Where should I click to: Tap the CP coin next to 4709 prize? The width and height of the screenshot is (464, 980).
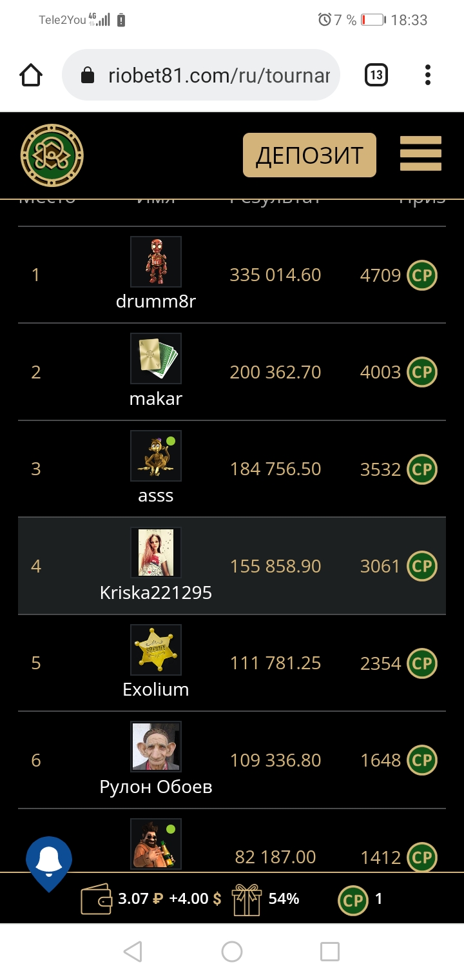[x=422, y=275]
